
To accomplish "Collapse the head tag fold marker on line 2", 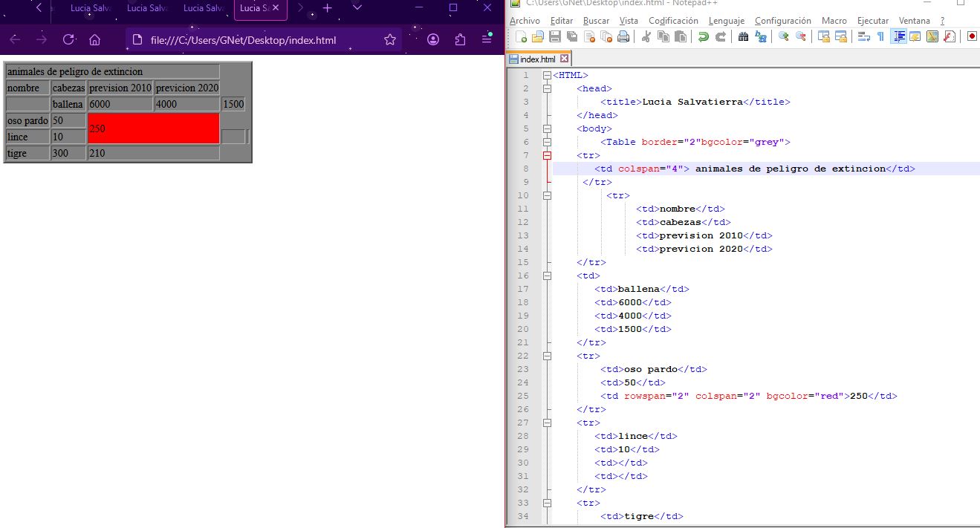I will 548,89.
